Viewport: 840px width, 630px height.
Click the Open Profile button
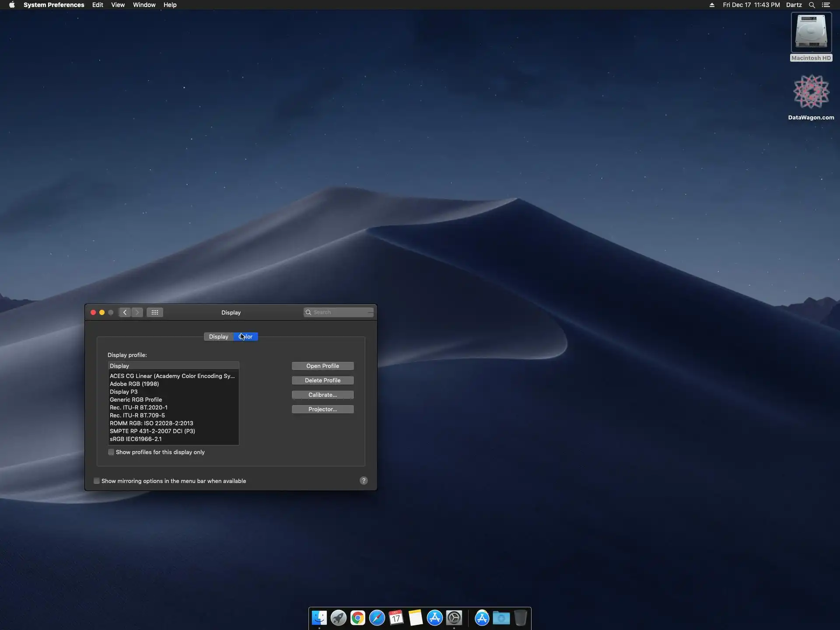coord(322,366)
